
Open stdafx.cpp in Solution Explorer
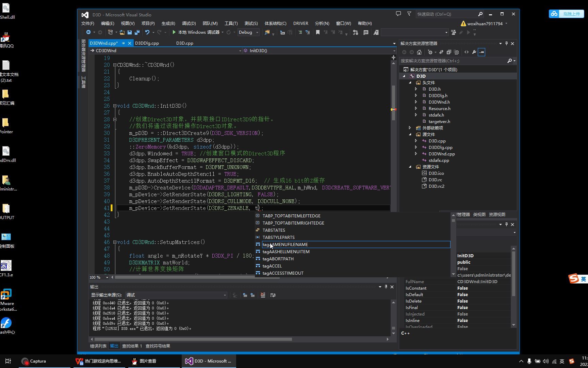439,160
